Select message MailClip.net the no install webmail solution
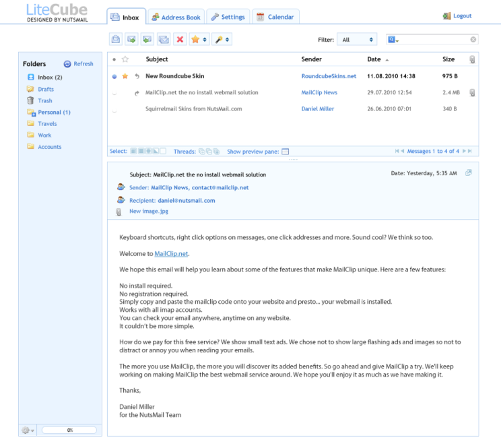501x448 pixels. tap(201, 92)
